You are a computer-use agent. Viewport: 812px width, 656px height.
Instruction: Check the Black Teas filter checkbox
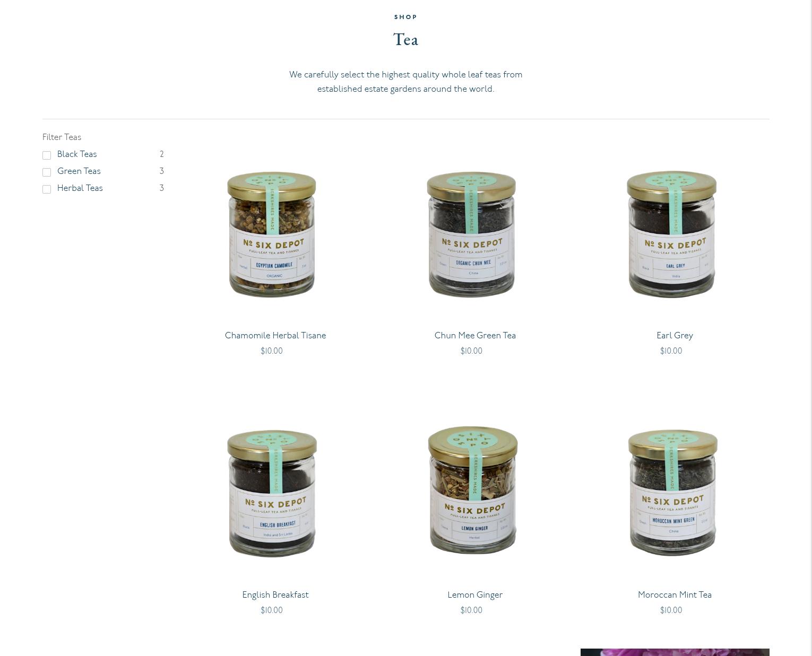pos(47,155)
